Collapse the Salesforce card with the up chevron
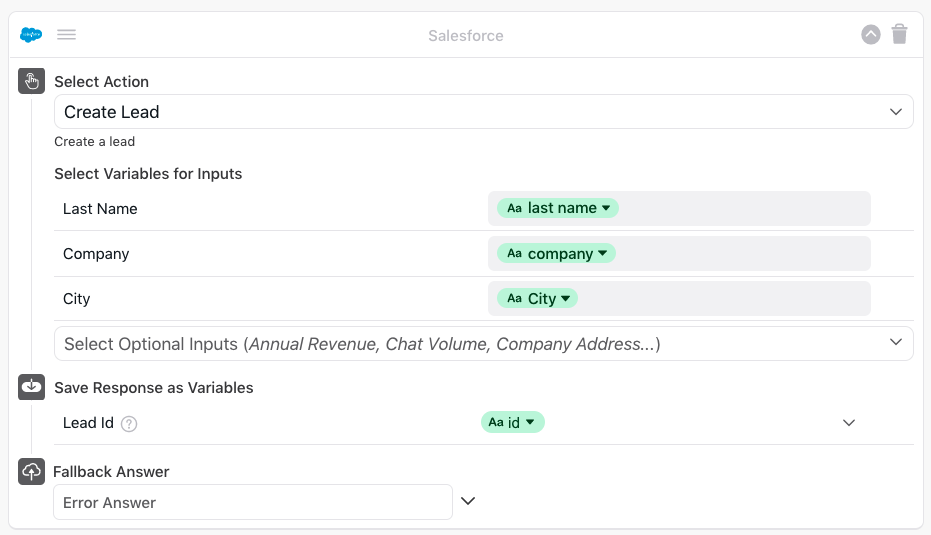The image size is (931, 535). 871,35
